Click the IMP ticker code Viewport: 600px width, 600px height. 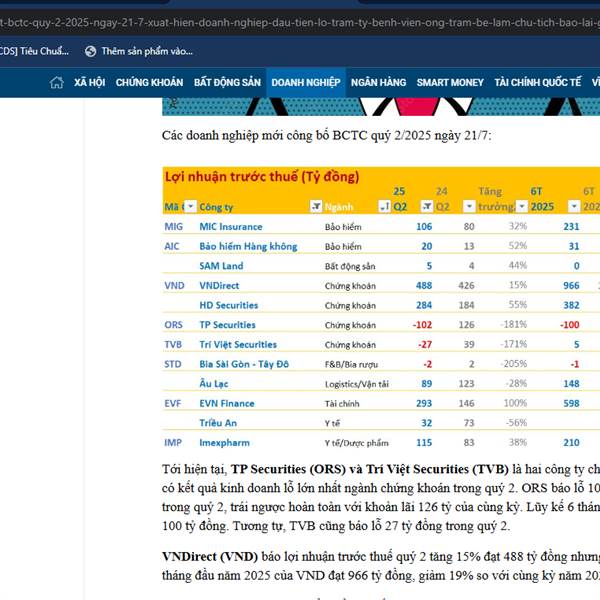(x=173, y=442)
